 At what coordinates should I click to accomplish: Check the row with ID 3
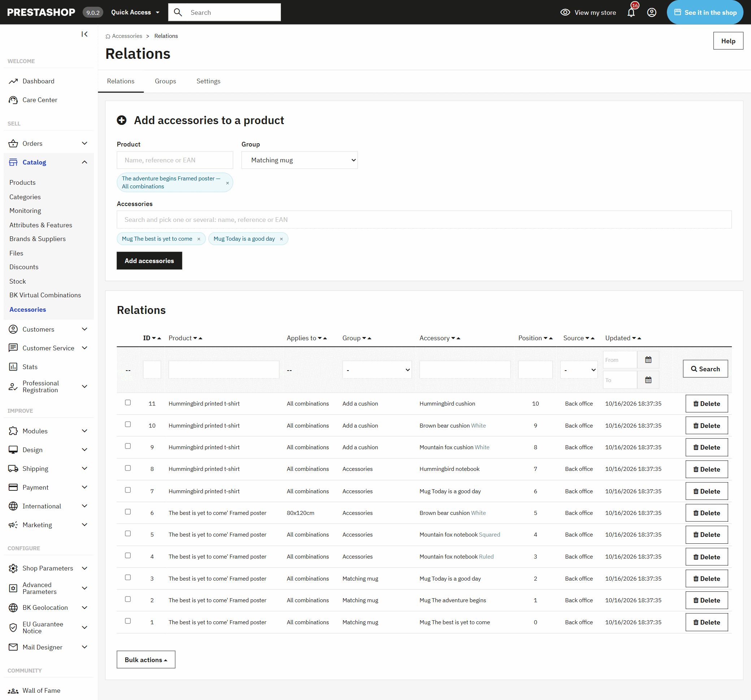[128, 577]
